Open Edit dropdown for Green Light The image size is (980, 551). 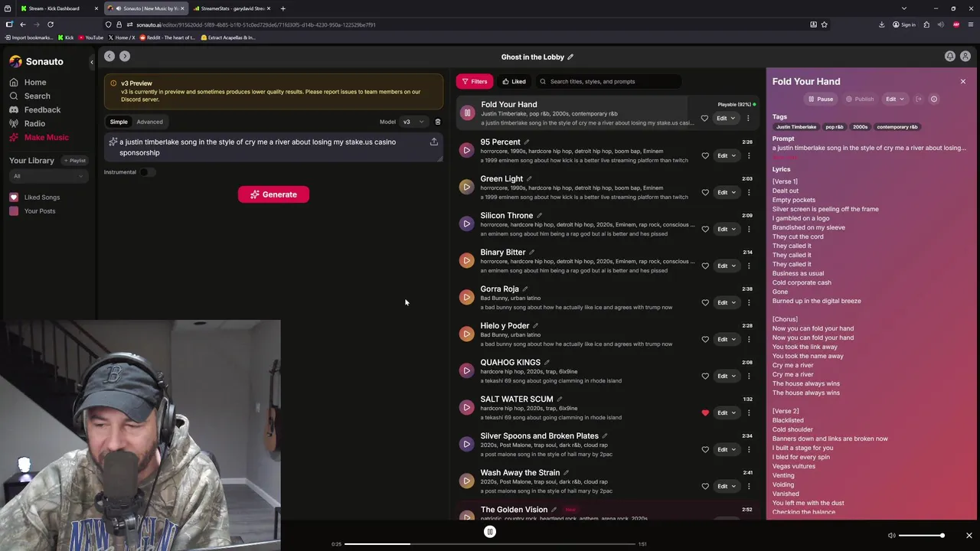click(x=727, y=192)
